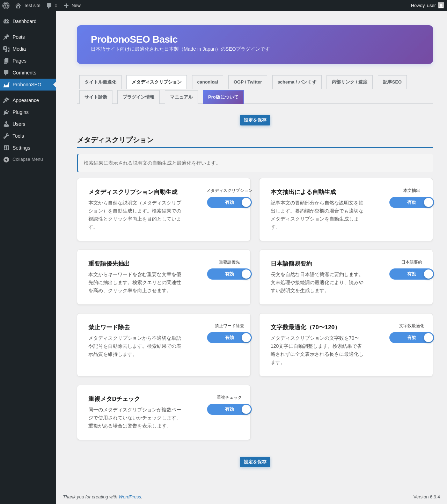The width and height of the screenshot is (447, 504).
Task: Click the Version 6.9.4 footer text
Action: click(x=427, y=497)
